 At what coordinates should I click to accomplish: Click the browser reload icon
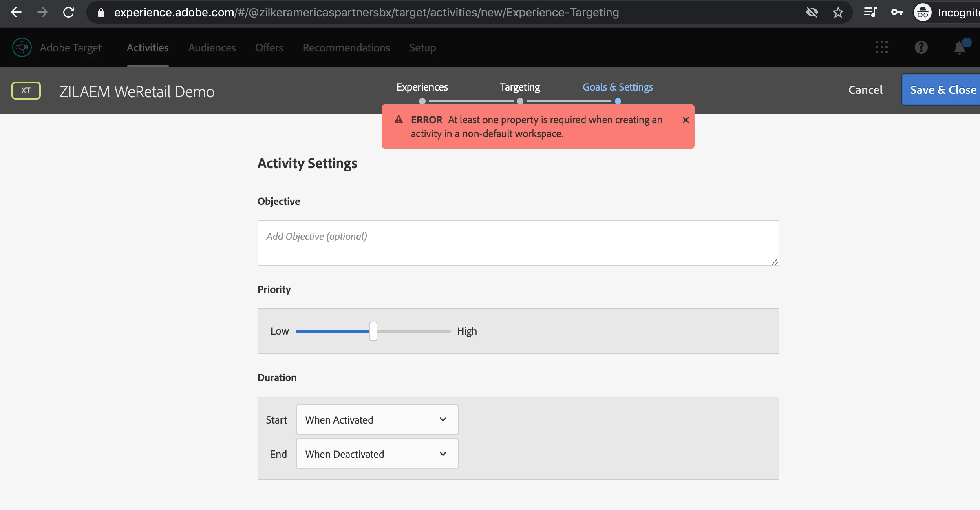click(68, 12)
